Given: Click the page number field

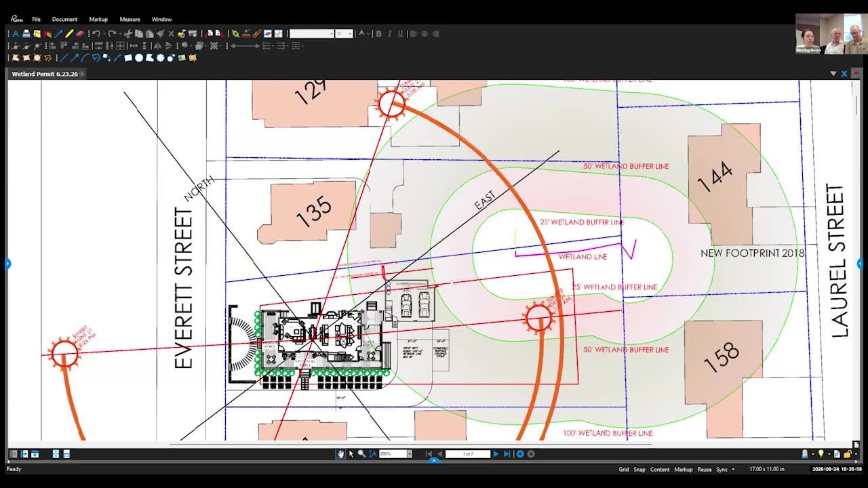Looking at the screenshot, I should pyautogui.click(x=467, y=454).
